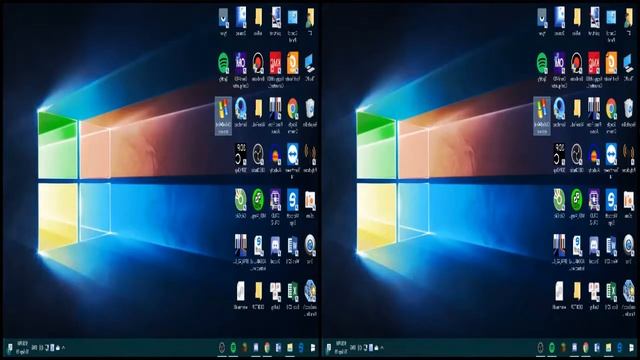Screen dimensions: 640x360
Task: Select the Google Chrome desktop shortcut in the right copy
Action: pyautogui.click(x=611, y=109)
